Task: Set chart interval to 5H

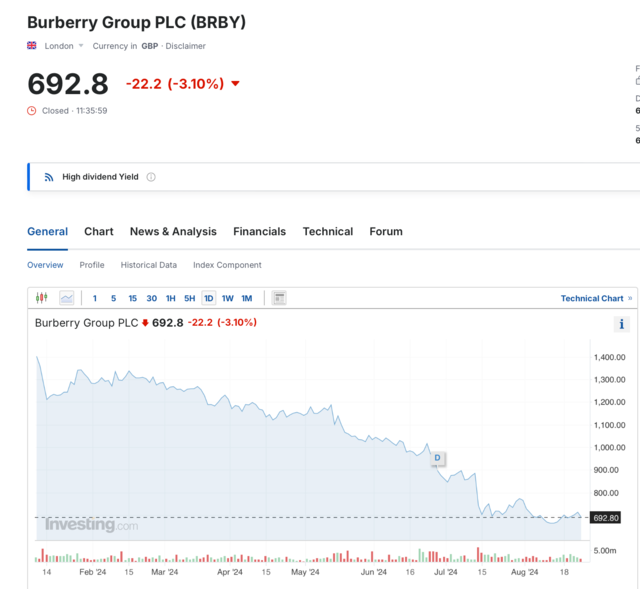Action: (x=189, y=298)
